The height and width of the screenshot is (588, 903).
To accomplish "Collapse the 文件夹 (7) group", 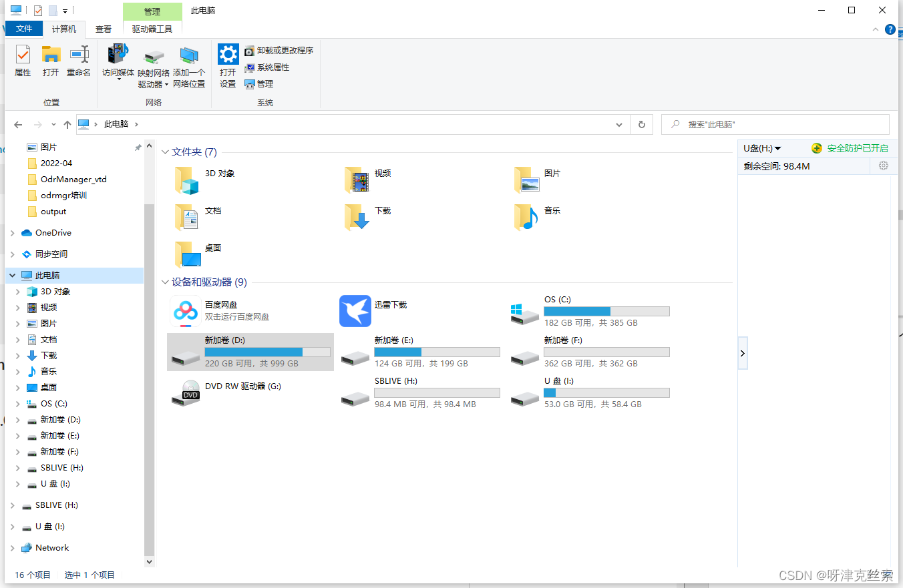I will pos(166,152).
